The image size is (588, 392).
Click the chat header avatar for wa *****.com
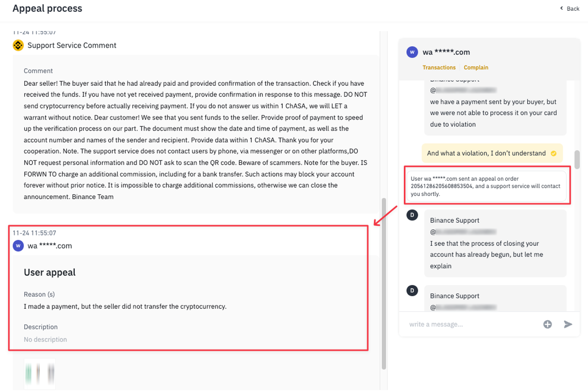(x=412, y=52)
